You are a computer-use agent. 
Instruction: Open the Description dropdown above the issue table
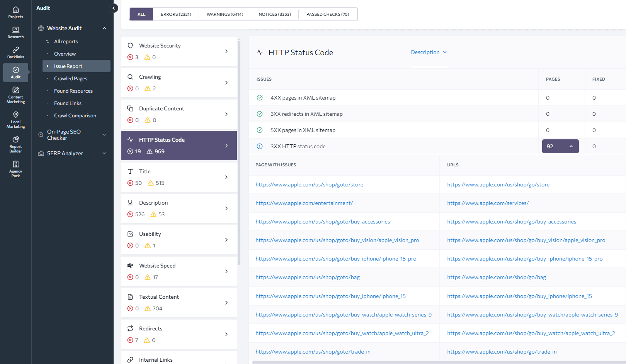coord(429,52)
